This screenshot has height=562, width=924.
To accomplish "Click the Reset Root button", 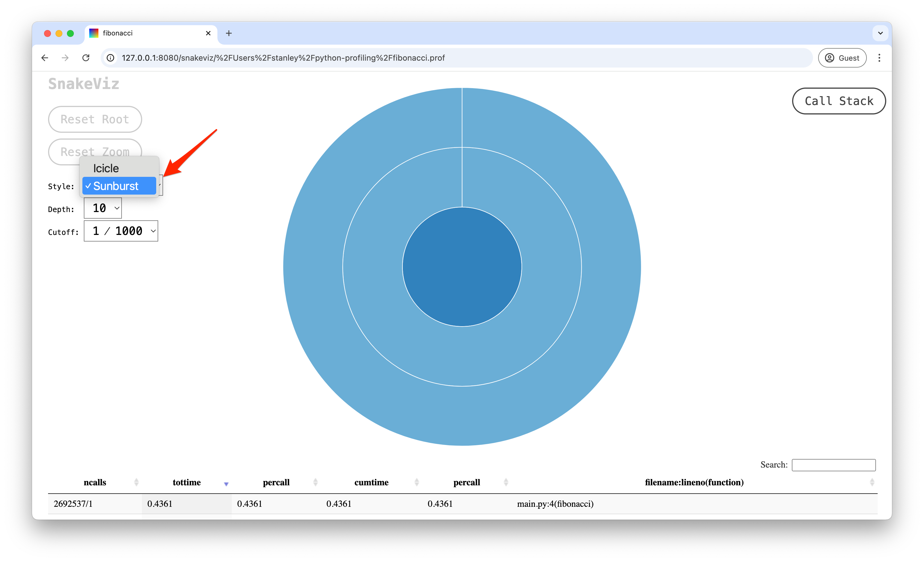I will (94, 119).
